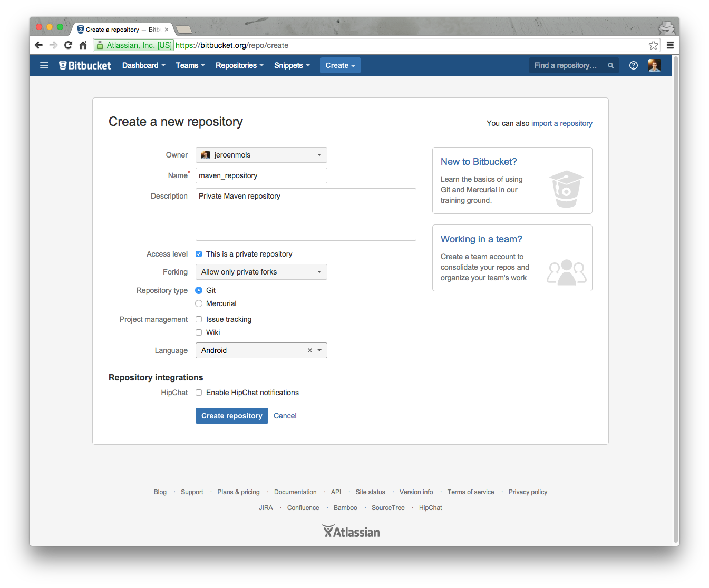Enable Wiki checkbox

pos(199,332)
